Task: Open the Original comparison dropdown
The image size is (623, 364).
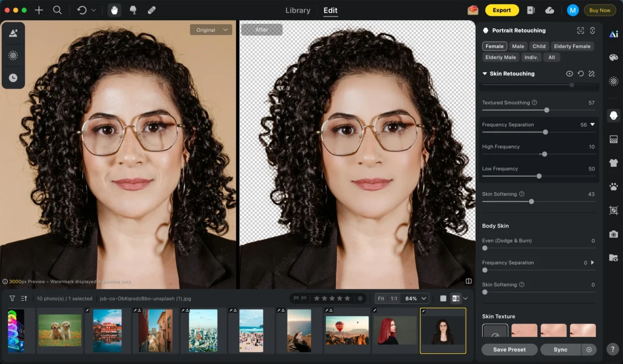Action: click(x=211, y=30)
